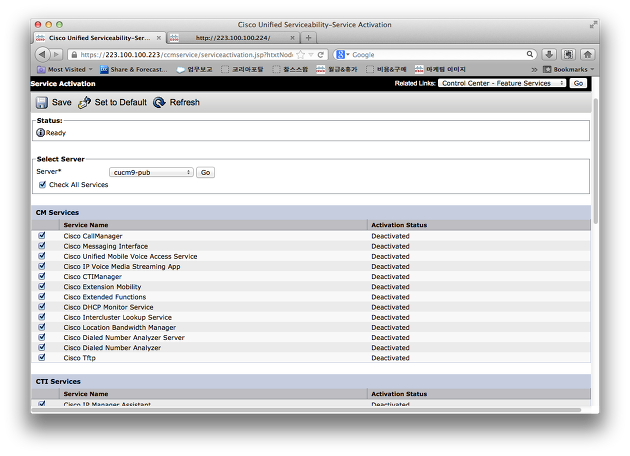Uncheck Cisco CallManager service

42,236
